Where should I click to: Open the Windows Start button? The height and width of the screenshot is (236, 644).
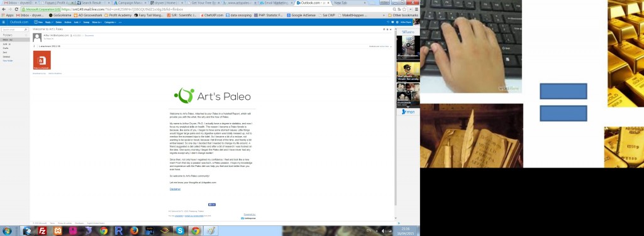6,231
